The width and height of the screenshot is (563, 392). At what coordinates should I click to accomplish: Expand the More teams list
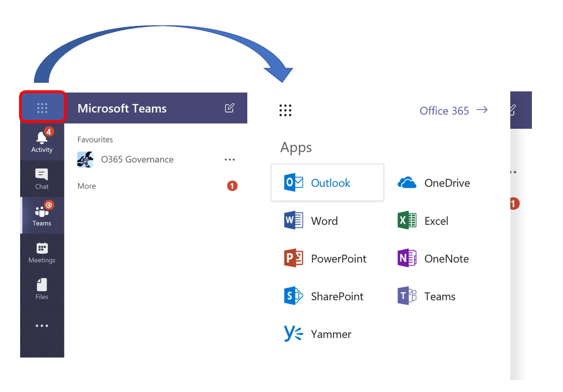point(87,186)
